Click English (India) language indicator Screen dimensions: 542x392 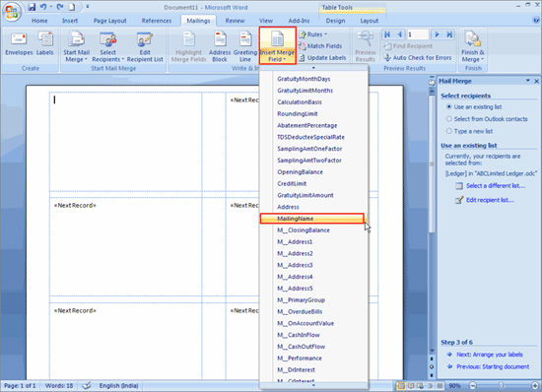click(118, 386)
